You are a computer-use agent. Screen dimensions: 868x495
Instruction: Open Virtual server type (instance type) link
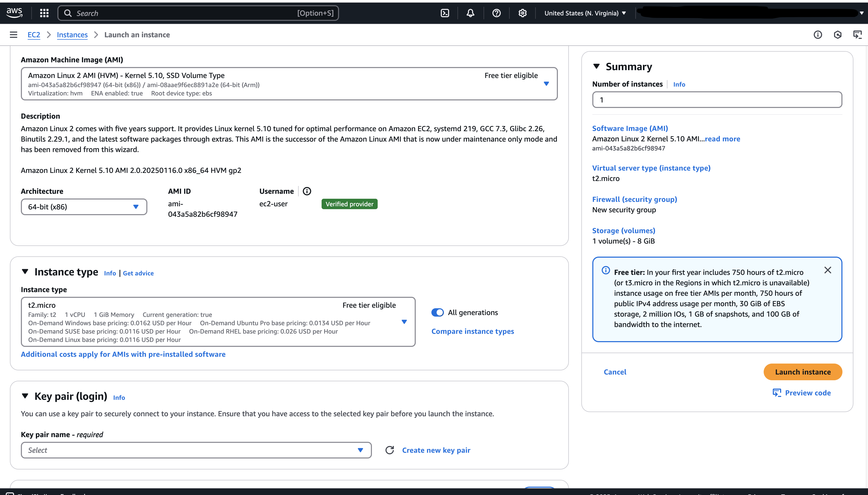[x=651, y=168]
